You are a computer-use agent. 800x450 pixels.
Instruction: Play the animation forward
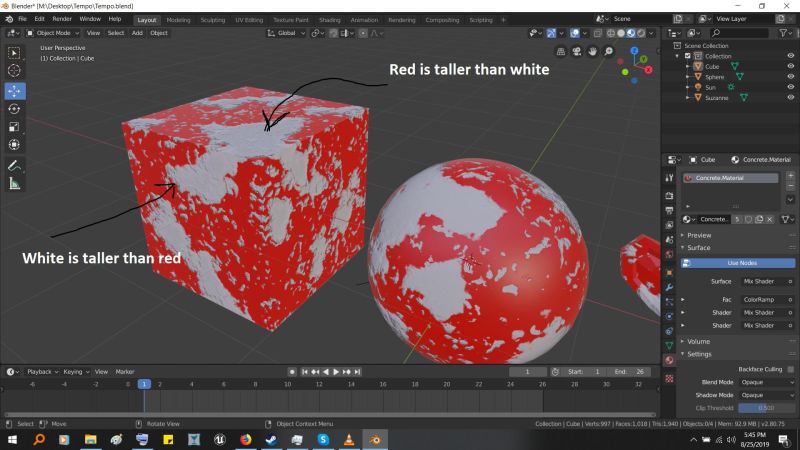coord(336,372)
